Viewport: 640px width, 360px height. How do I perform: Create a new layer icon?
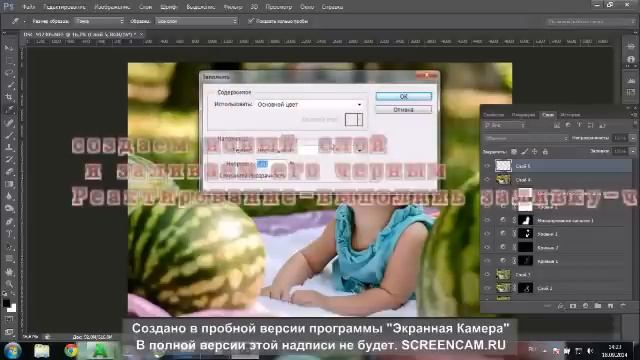click(611, 306)
